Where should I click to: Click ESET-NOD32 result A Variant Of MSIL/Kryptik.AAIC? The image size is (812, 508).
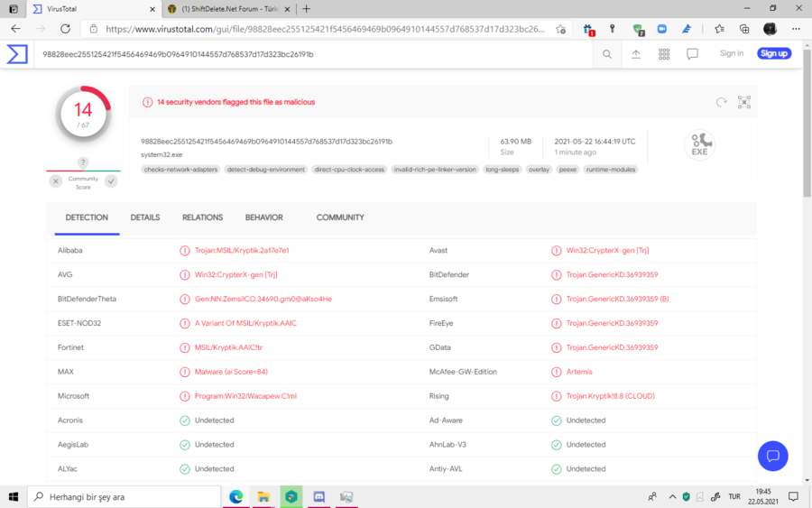pos(245,323)
